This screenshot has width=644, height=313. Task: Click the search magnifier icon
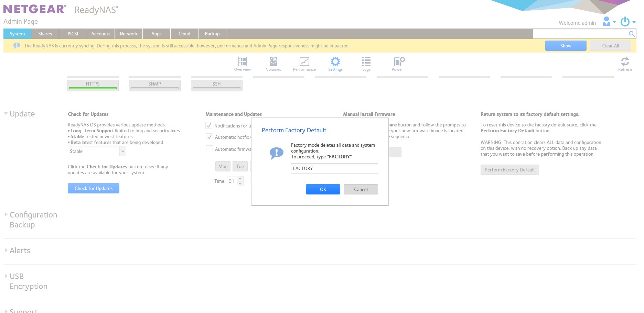point(631,34)
